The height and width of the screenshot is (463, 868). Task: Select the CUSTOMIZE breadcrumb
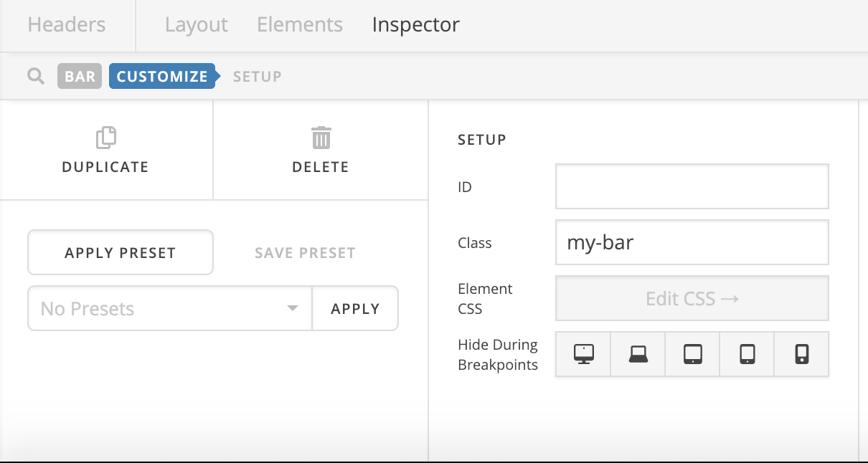(162, 76)
